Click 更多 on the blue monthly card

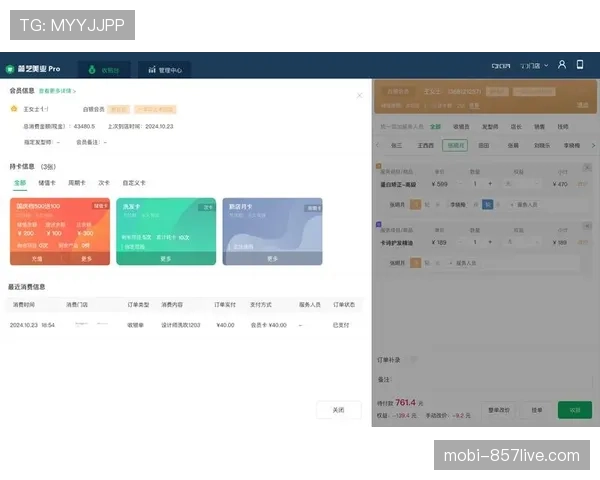click(272, 259)
